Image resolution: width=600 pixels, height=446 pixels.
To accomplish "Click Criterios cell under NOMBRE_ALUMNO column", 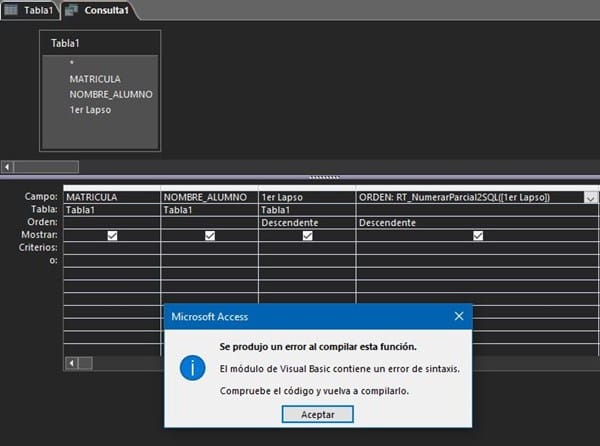I will pos(209,248).
